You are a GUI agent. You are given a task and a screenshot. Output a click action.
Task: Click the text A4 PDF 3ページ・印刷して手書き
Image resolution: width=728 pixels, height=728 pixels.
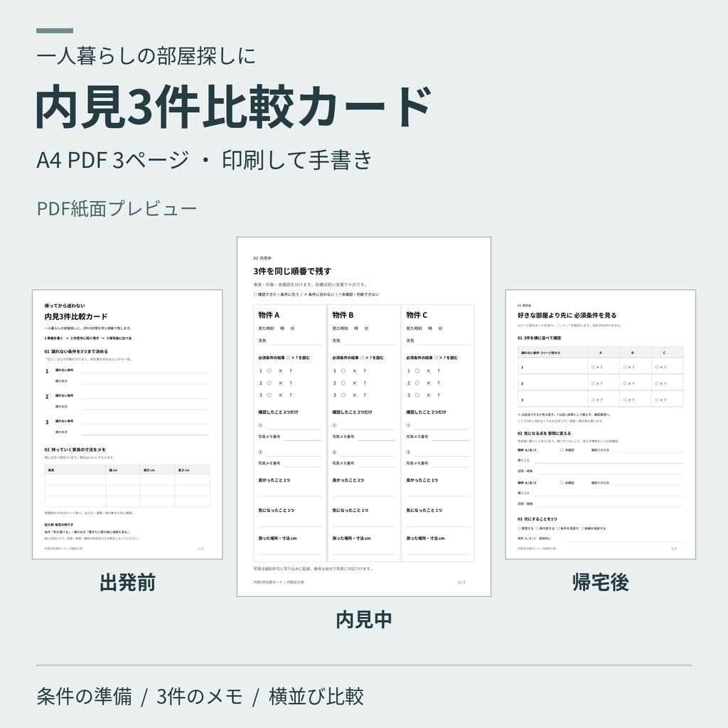pyautogui.click(x=204, y=160)
